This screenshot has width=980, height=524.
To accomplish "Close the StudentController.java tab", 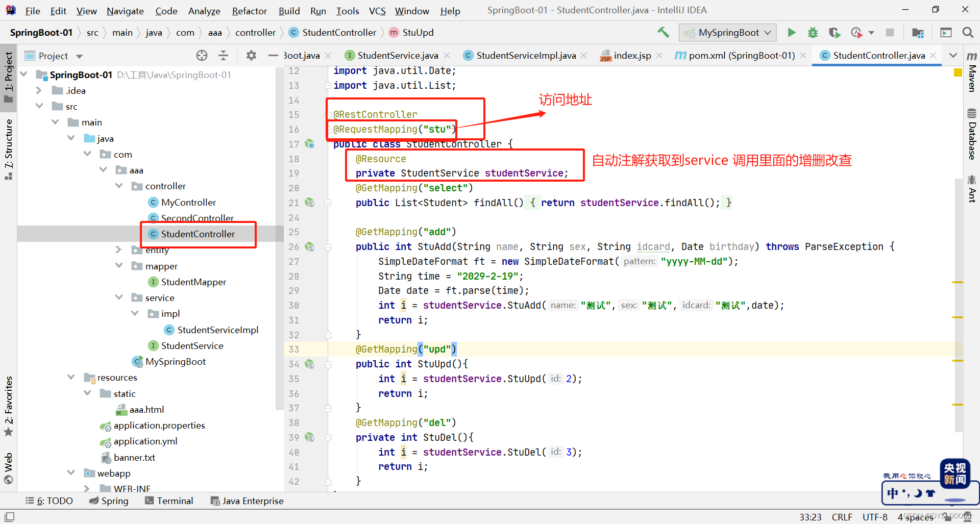I will tap(933, 55).
